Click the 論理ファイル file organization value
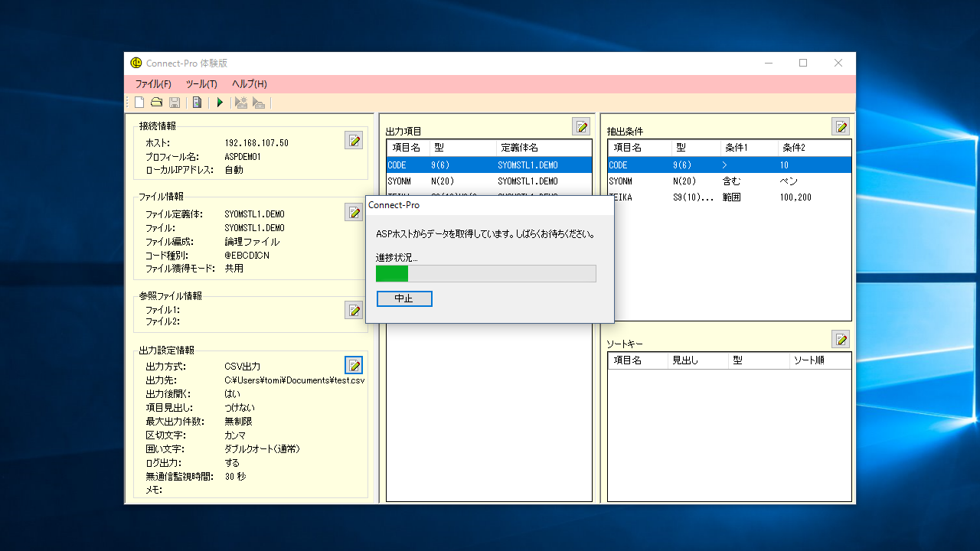 tap(252, 242)
